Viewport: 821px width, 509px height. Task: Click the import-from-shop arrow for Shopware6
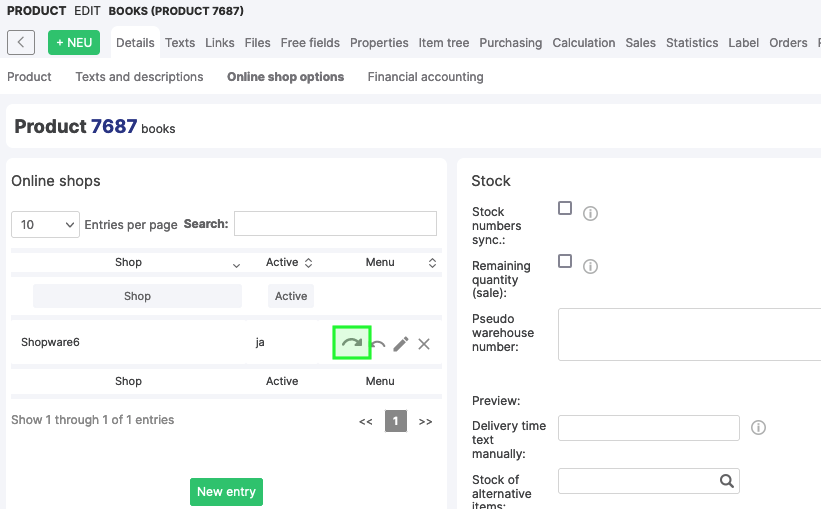pos(378,344)
